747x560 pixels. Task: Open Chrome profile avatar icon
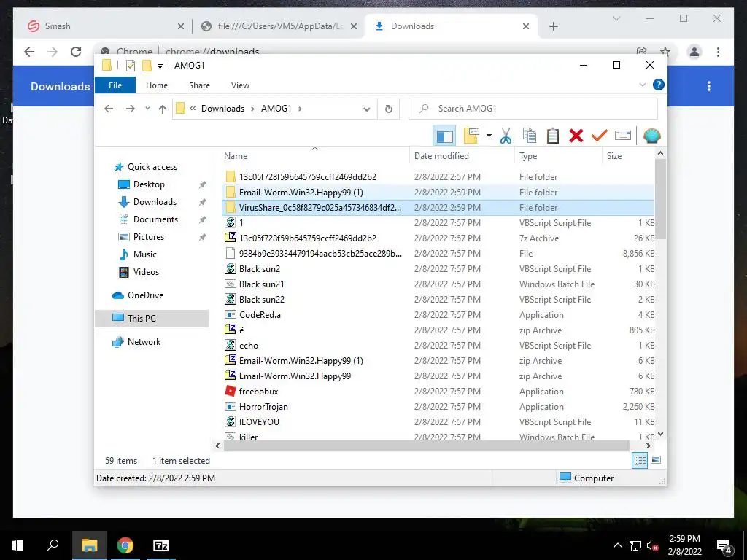(694, 52)
